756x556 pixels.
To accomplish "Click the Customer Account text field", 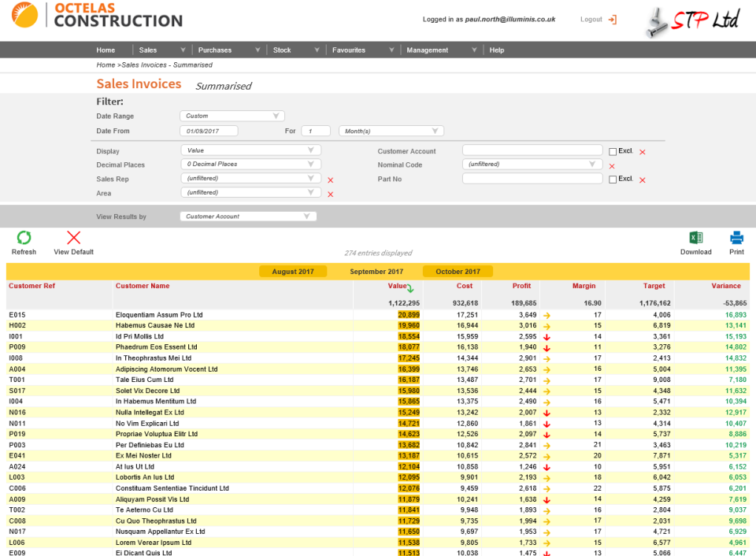I will coord(532,150).
